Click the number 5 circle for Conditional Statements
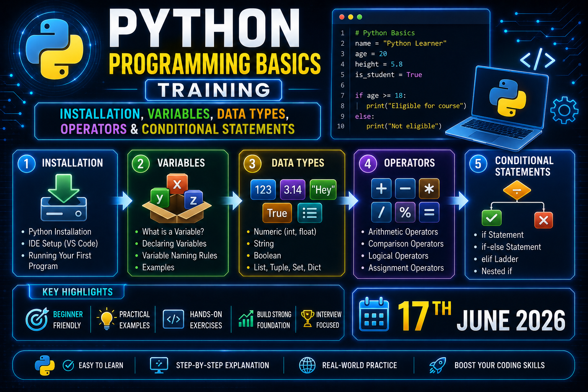The height and width of the screenshot is (392, 588). point(478,163)
